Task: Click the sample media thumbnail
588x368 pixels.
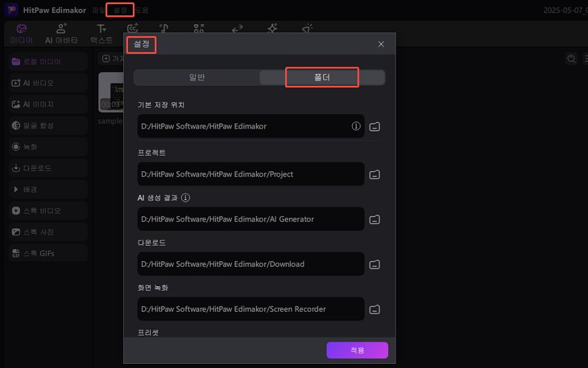Action: coord(111,92)
